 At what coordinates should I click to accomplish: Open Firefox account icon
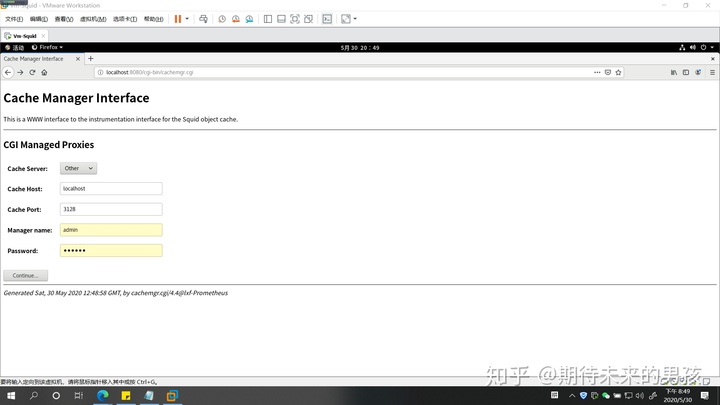click(x=698, y=72)
